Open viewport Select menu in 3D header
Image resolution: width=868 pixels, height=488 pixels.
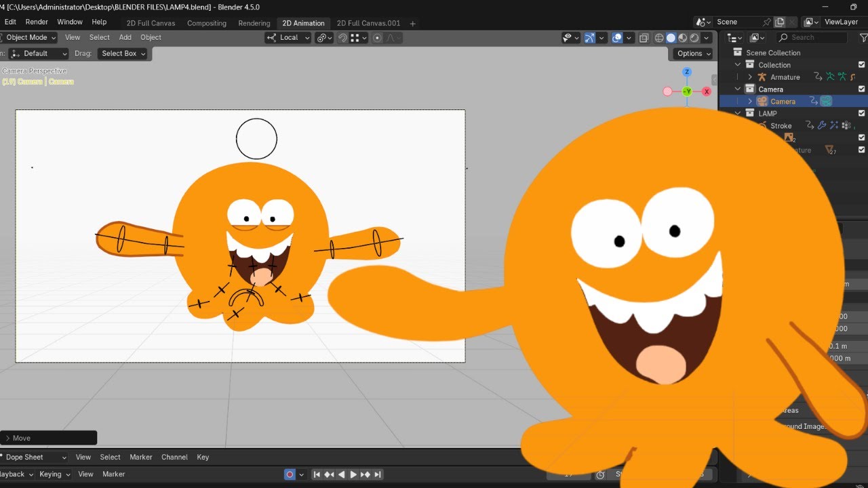[99, 37]
